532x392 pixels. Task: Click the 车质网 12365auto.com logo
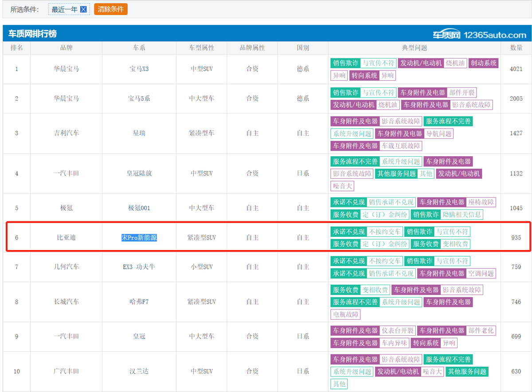tap(479, 35)
